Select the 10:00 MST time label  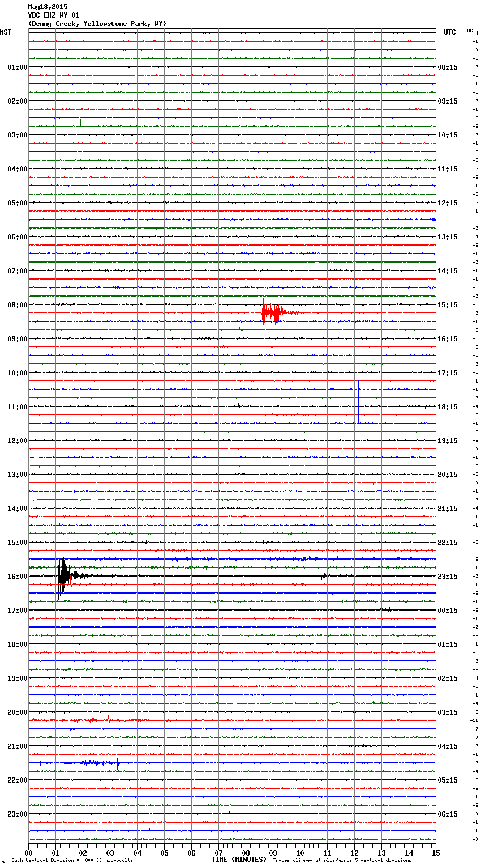coord(18,373)
